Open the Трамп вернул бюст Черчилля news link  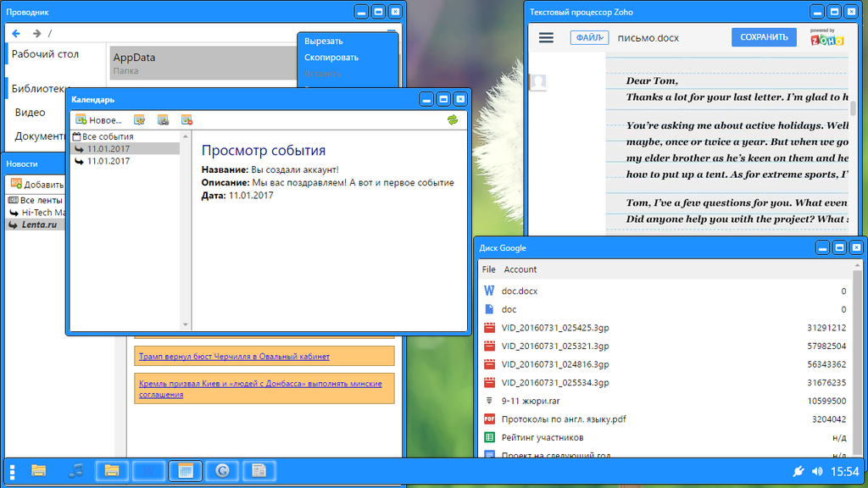point(234,357)
